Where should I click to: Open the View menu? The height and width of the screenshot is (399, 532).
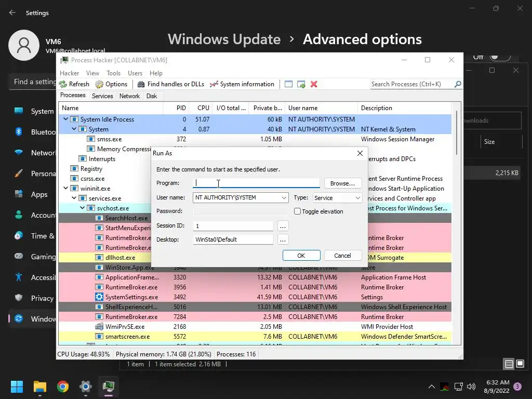tap(92, 73)
